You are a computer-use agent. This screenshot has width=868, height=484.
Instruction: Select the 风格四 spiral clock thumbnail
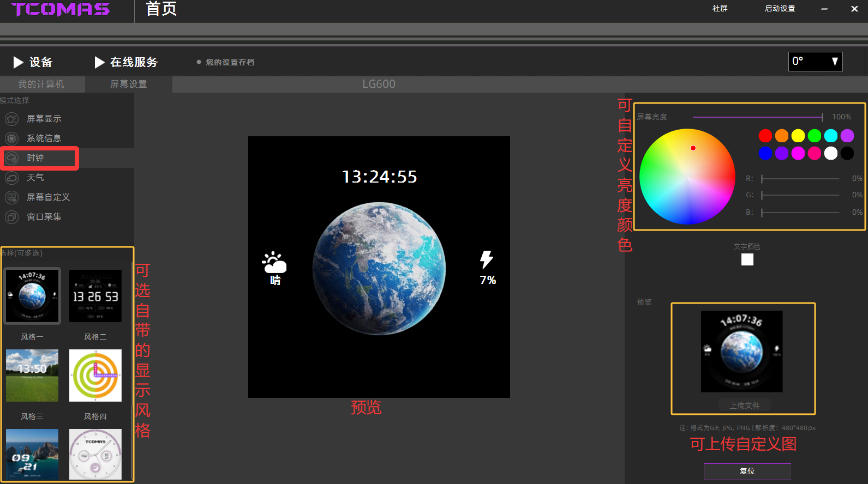click(95, 376)
